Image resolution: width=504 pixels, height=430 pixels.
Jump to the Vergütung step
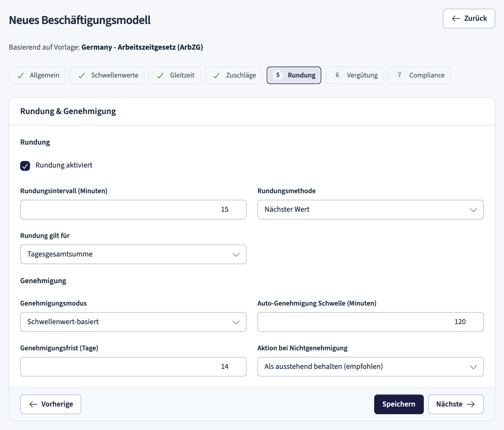355,75
